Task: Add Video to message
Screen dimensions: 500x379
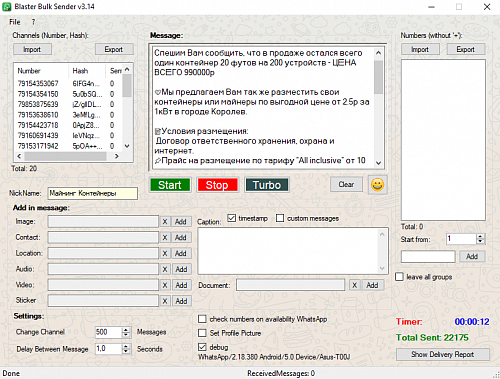Action: point(181,285)
